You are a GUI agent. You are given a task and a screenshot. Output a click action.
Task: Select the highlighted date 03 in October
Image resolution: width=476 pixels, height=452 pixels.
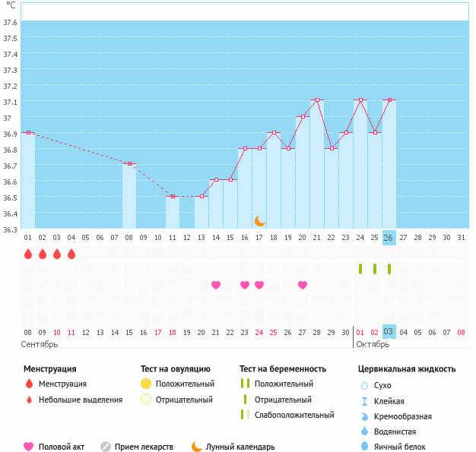click(x=389, y=332)
